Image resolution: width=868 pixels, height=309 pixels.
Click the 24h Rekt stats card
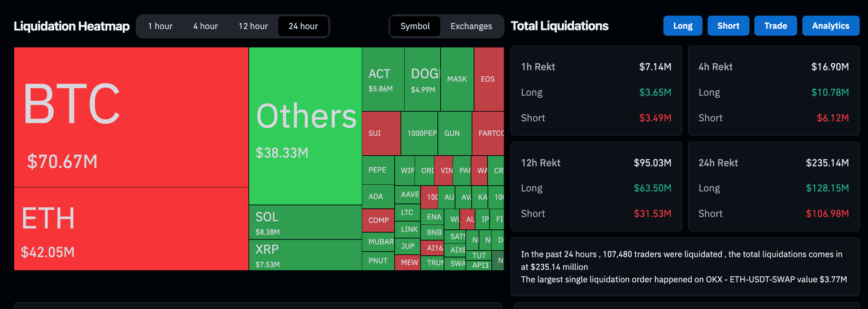coord(774,188)
